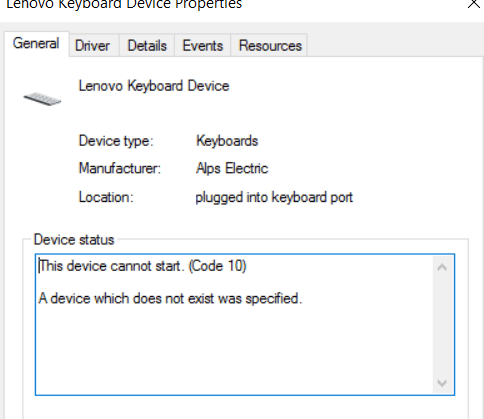Image resolution: width=484 pixels, height=419 pixels.
Task: Click the scroll up arrow in Device status
Action: [442, 267]
